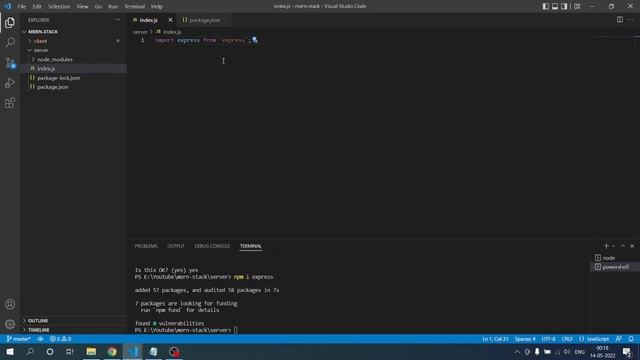Change indentation via Spaces: 4
The image size is (640, 360).
(x=525, y=339)
